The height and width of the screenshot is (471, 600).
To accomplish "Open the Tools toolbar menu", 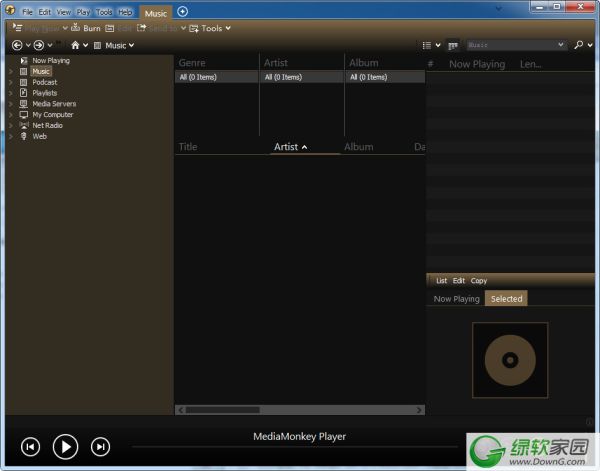I will click(210, 28).
